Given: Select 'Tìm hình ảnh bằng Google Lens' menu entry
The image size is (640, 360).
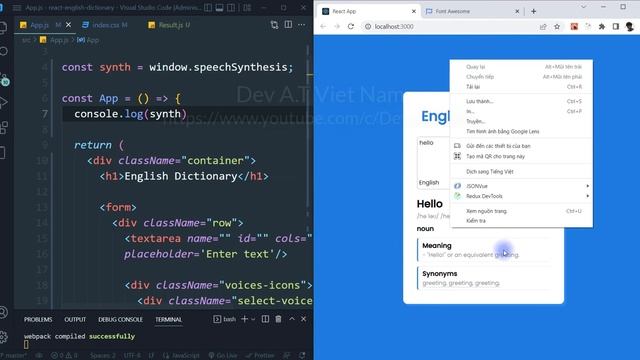Looking at the screenshot, I should (x=521, y=131).
